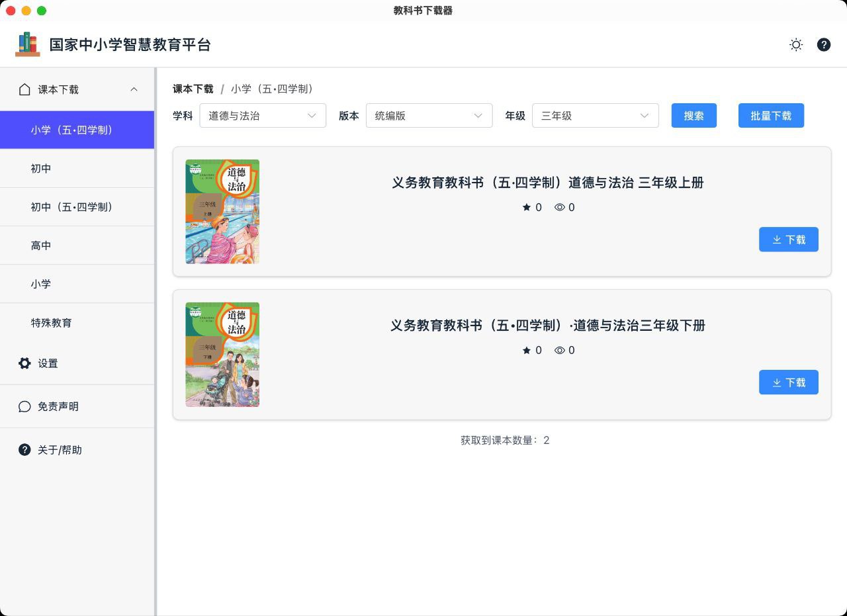This screenshot has height=616, width=847.
Task: Select 初中 in the sidebar
Action: click(x=41, y=168)
